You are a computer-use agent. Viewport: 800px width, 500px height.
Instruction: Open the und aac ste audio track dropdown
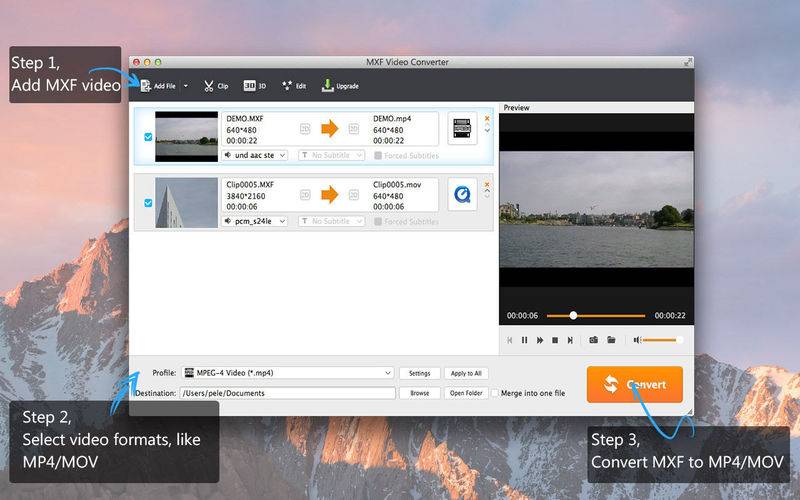[255, 155]
